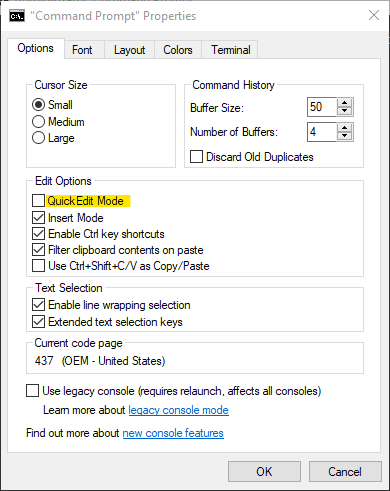Toggle Discard Old Duplicates checkbox

pyautogui.click(x=196, y=157)
